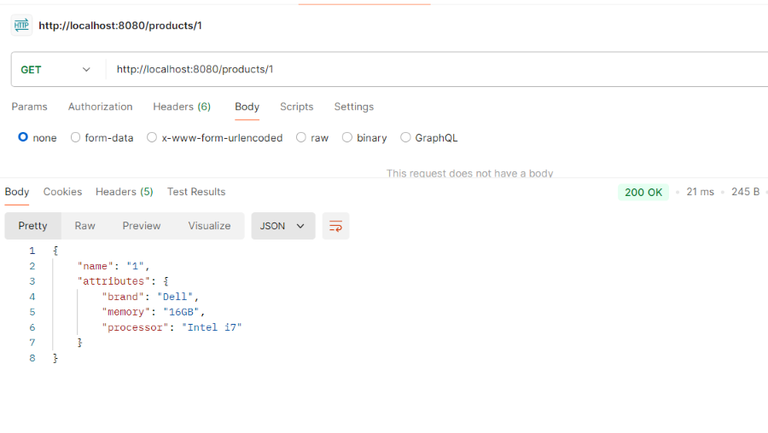Pick the raw body radio button
The width and height of the screenshot is (768, 433).
(x=301, y=138)
